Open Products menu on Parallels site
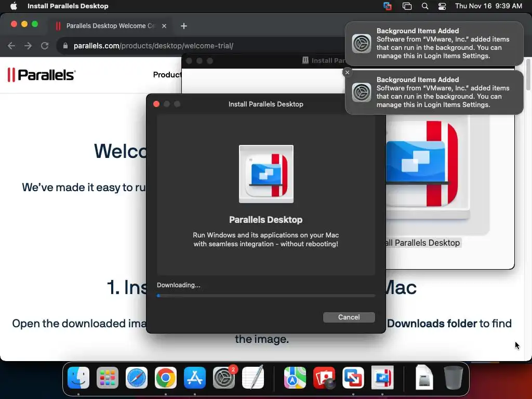Viewport: 532px width, 399px height. tap(167, 75)
